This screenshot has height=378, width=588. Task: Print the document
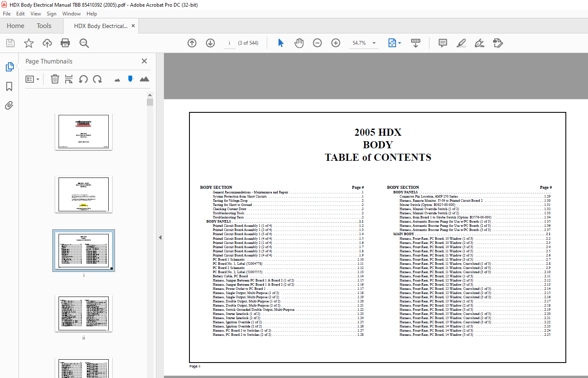tap(65, 43)
